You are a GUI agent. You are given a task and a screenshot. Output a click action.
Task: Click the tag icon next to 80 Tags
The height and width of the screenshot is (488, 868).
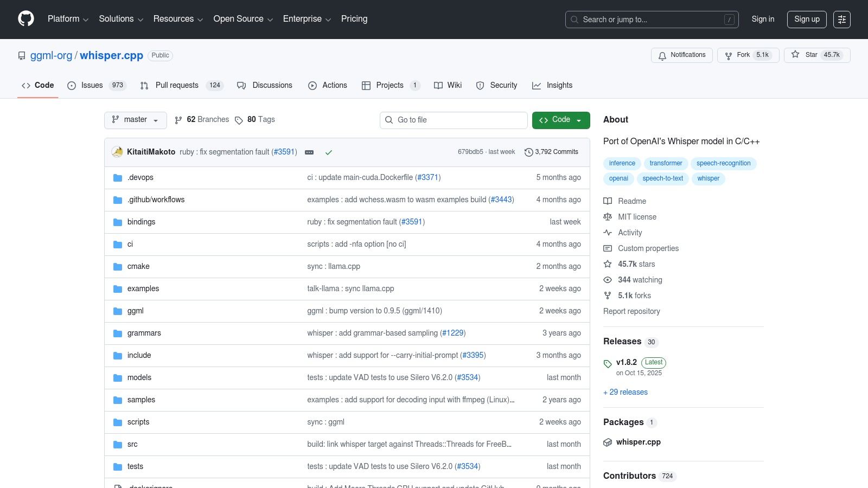click(x=239, y=120)
